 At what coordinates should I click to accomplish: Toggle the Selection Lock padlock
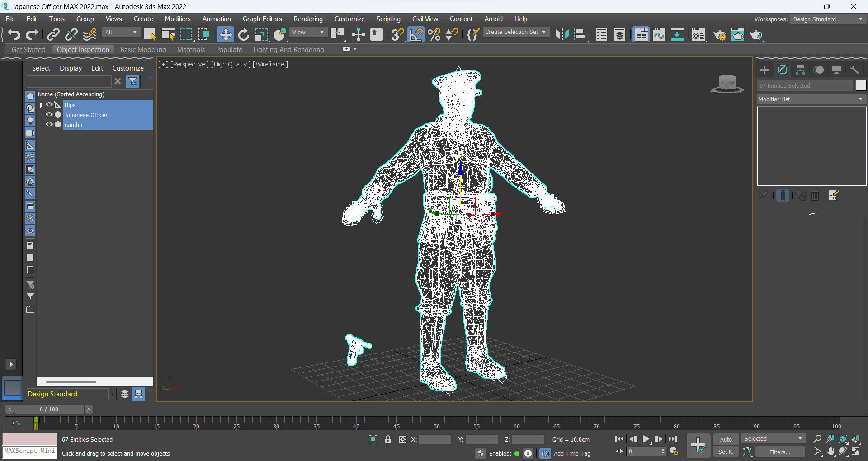tap(388, 439)
